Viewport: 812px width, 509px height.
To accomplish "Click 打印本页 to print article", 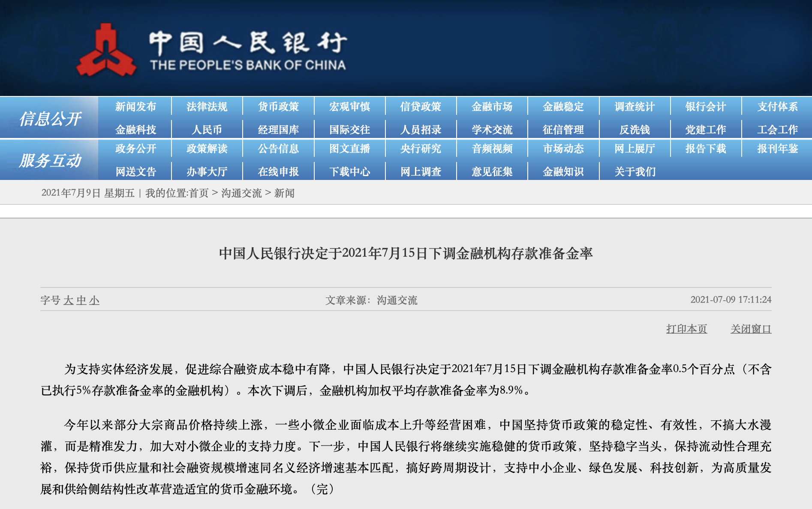I will 686,329.
